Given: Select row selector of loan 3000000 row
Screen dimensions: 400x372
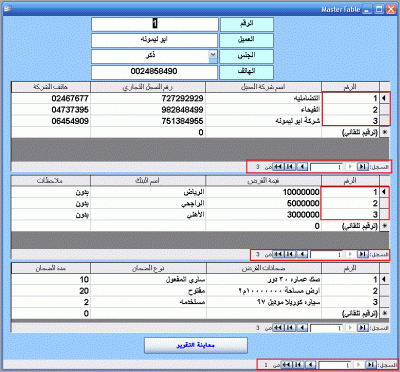Looking at the screenshot, I should pyautogui.click(x=384, y=215).
